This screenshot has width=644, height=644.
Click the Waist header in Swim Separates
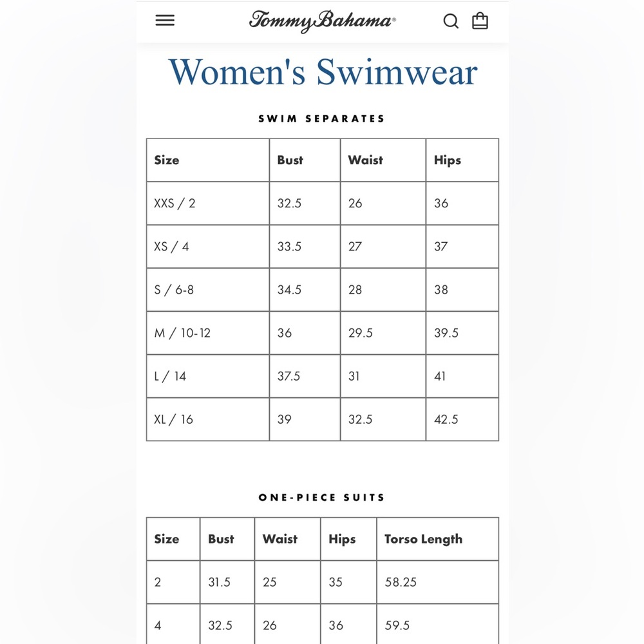click(x=366, y=160)
